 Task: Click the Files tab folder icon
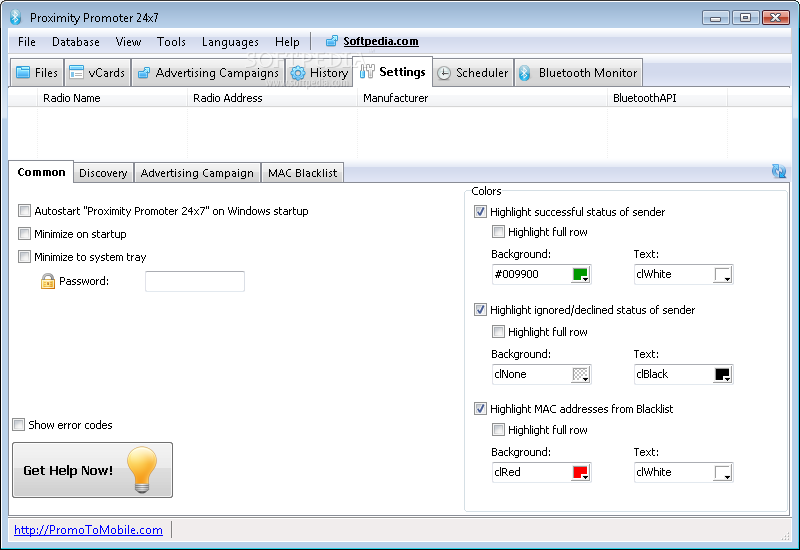23,72
